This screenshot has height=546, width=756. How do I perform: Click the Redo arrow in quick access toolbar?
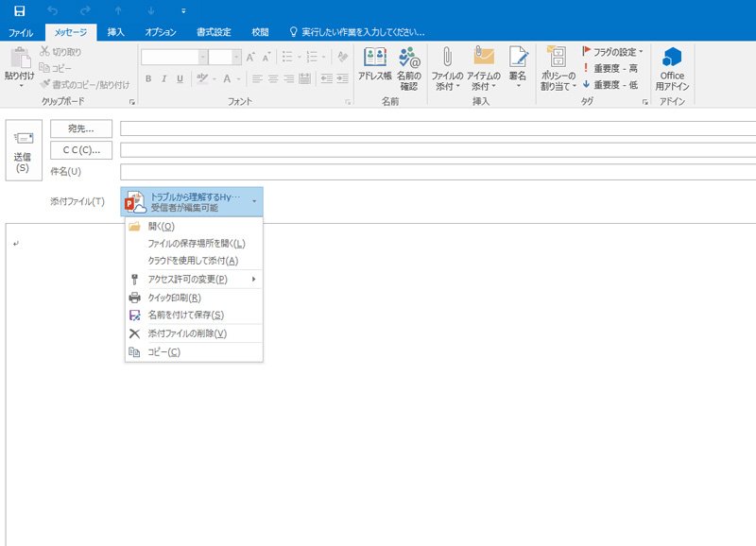[85, 10]
